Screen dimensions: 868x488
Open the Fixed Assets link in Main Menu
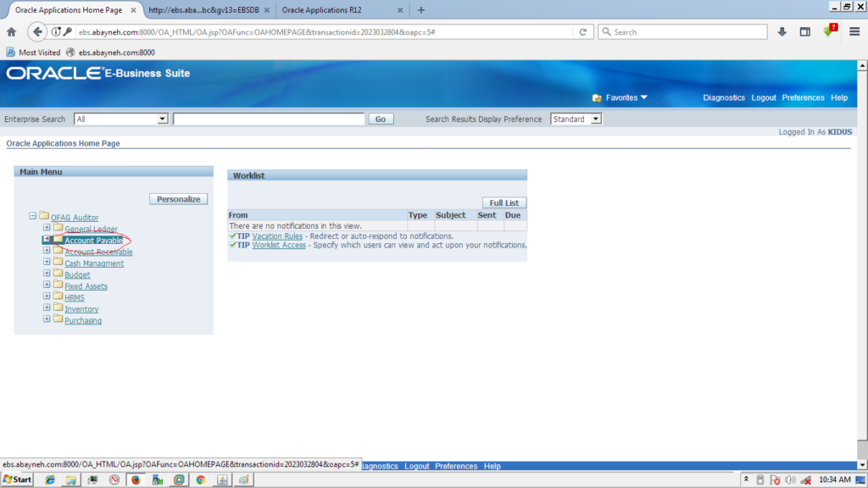[86, 286]
